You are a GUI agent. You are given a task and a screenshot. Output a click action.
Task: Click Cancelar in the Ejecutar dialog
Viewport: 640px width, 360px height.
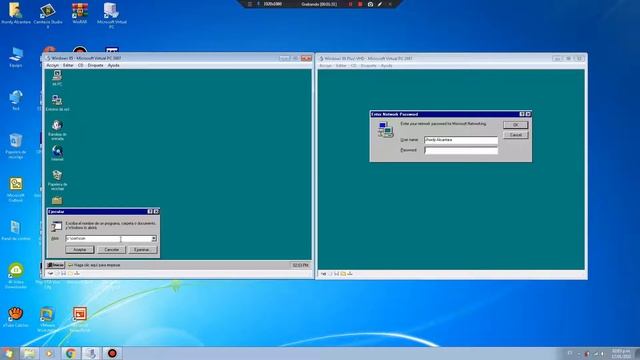click(111, 249)
